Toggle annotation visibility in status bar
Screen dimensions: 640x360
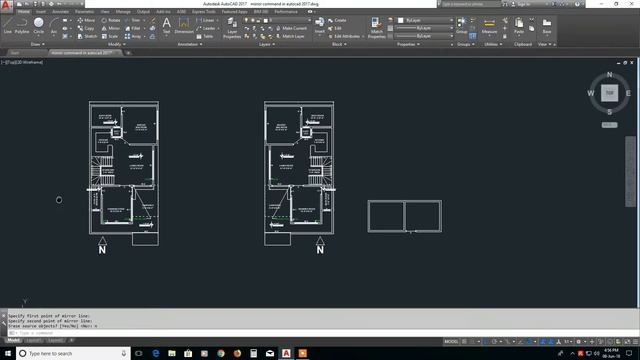pos(543,342)
